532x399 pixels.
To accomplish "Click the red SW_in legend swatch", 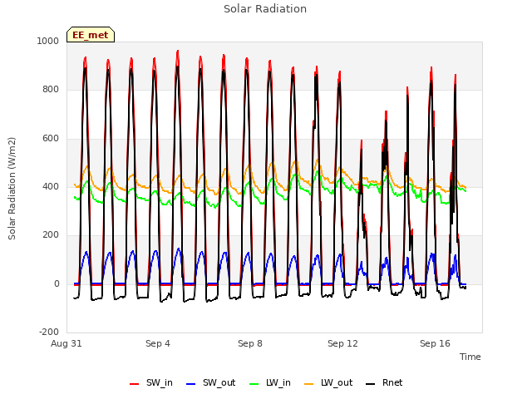I will 135,384.
